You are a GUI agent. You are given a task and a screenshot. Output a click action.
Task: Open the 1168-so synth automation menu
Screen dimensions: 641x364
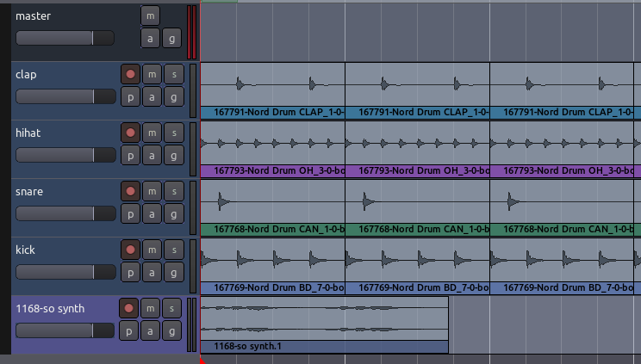coord(151,331)
